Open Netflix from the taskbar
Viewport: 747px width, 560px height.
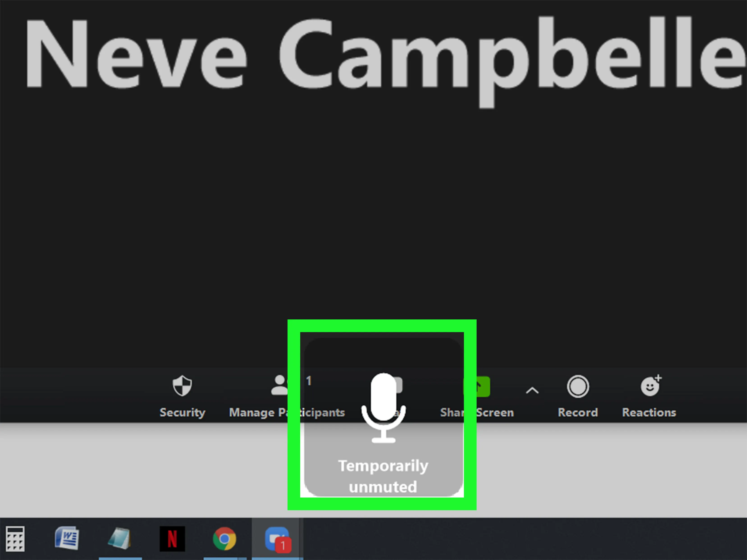point(172,539)
